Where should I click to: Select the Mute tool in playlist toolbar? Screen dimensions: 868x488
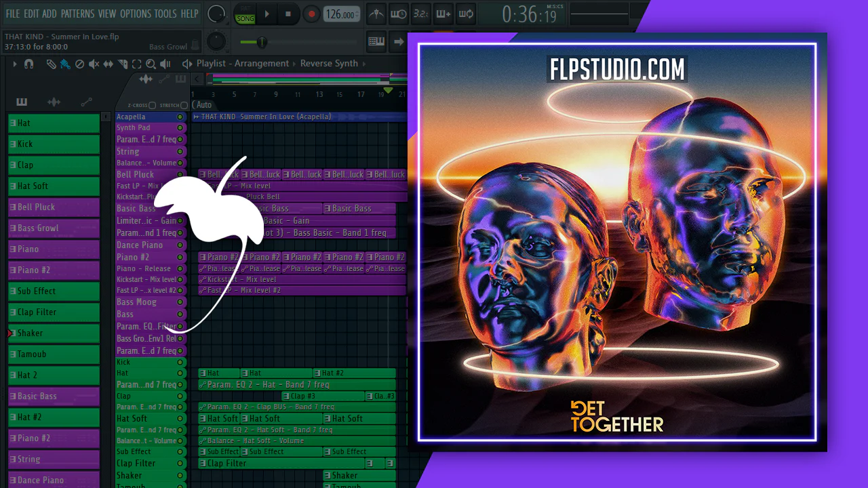click(94, 64)
